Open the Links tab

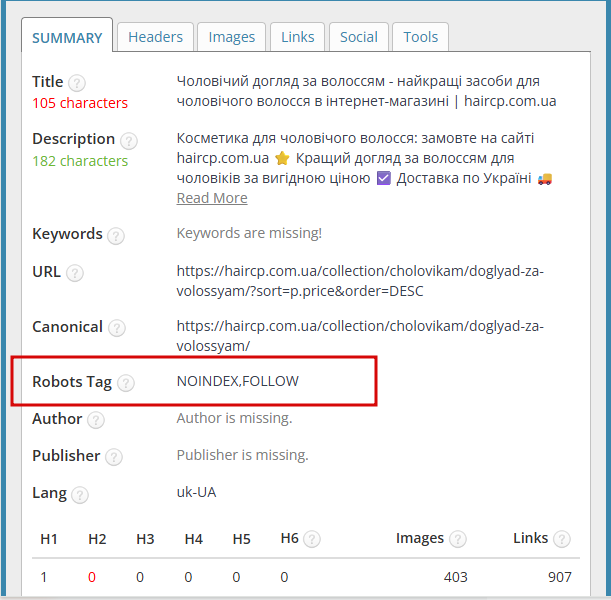297,37
